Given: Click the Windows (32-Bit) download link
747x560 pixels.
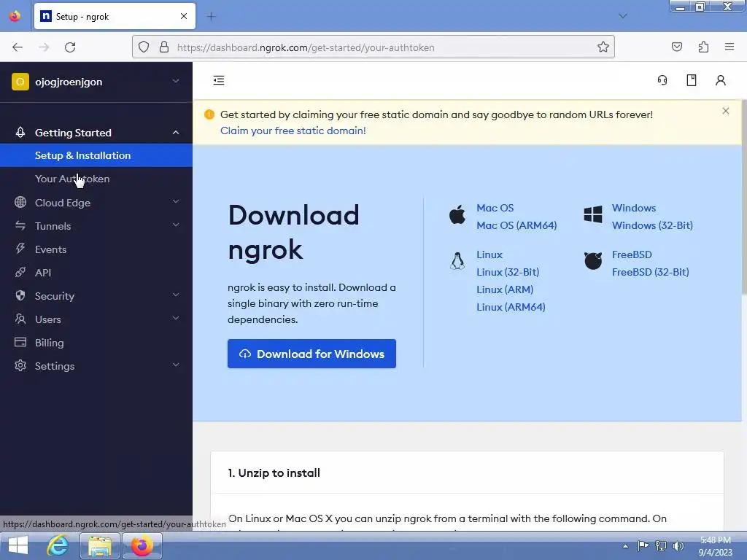Looking at the screenshot, I should click(x=652, y=225).
